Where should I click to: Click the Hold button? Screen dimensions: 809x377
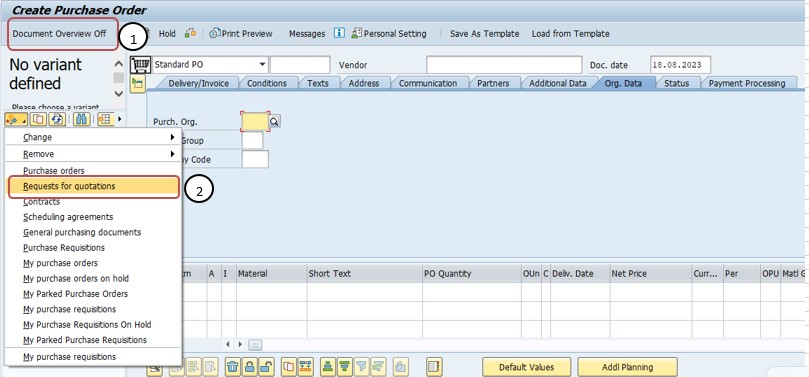(x=167, y=34)
